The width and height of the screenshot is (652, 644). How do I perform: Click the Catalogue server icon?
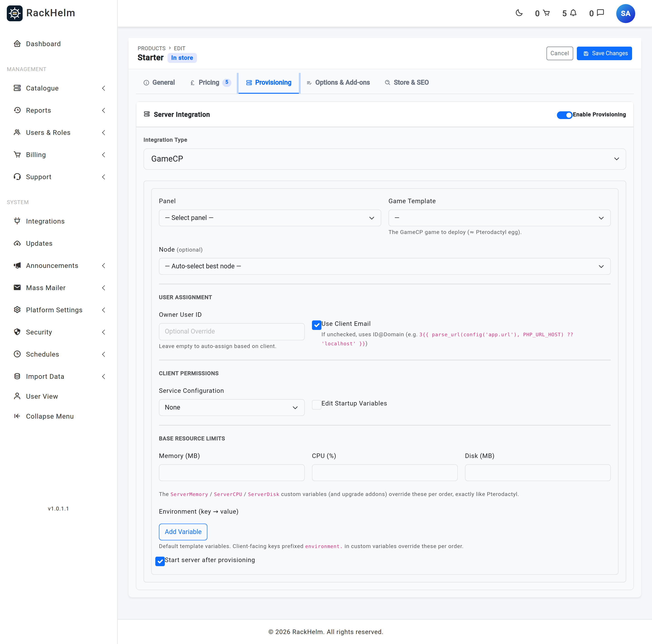17,88
